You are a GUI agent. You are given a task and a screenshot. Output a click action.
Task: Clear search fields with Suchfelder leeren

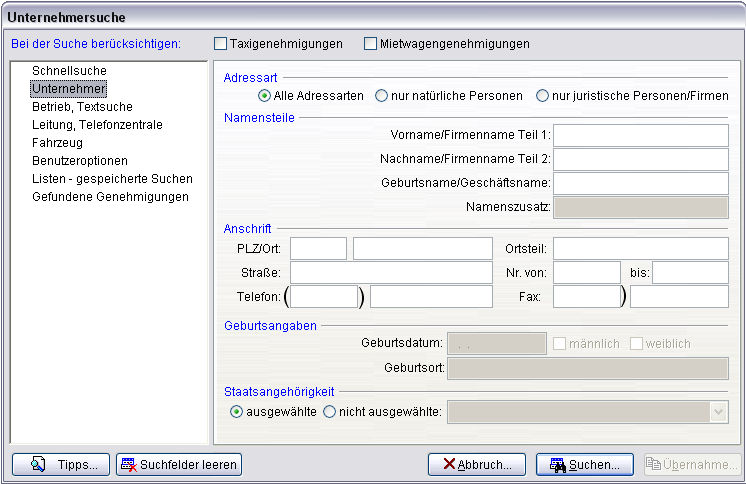pyautogui.click(x=179, y=464)
